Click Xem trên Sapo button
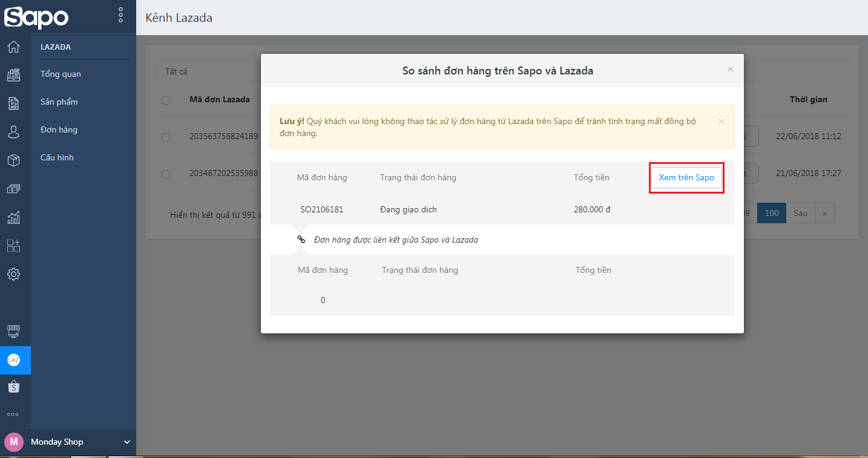Image resolution: width=868 pixels, height=458 pixels. click(686, 178)
